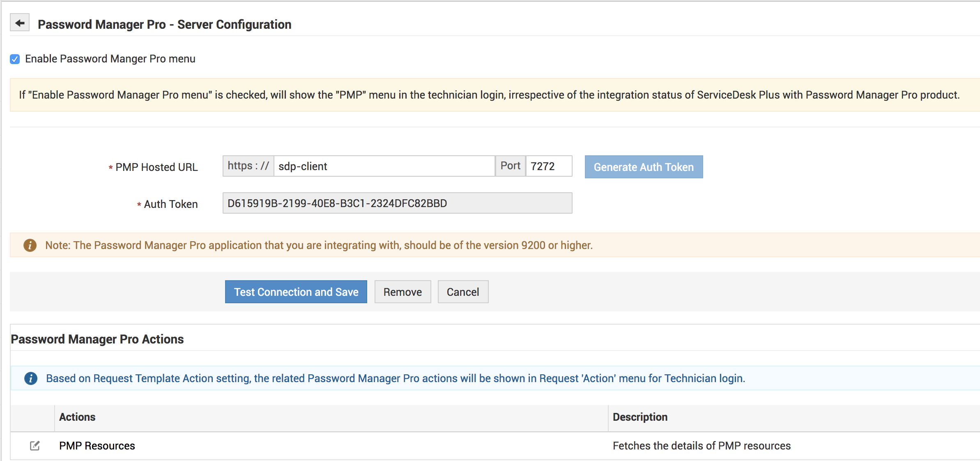This screenshot has height=461, width=980.
Task: Click the version 9200 note text
Action: pyautogui.click(x=319, y=245)
